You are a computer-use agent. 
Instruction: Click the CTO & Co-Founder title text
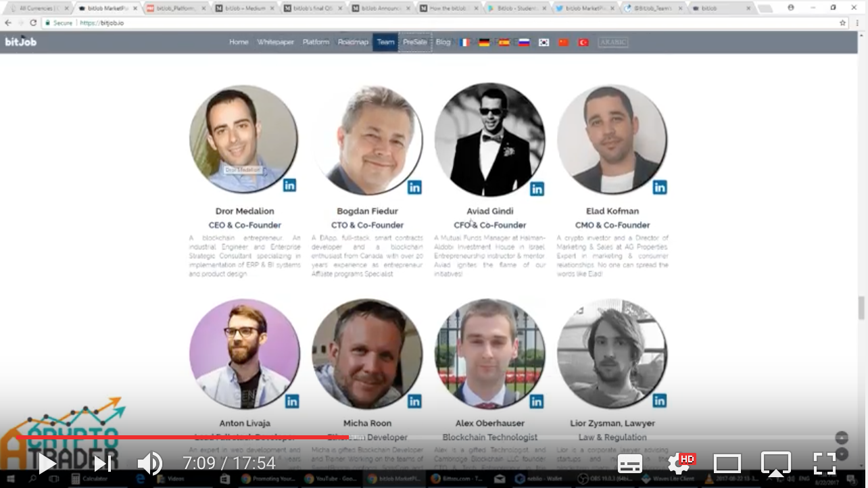(x=367, y=225)
